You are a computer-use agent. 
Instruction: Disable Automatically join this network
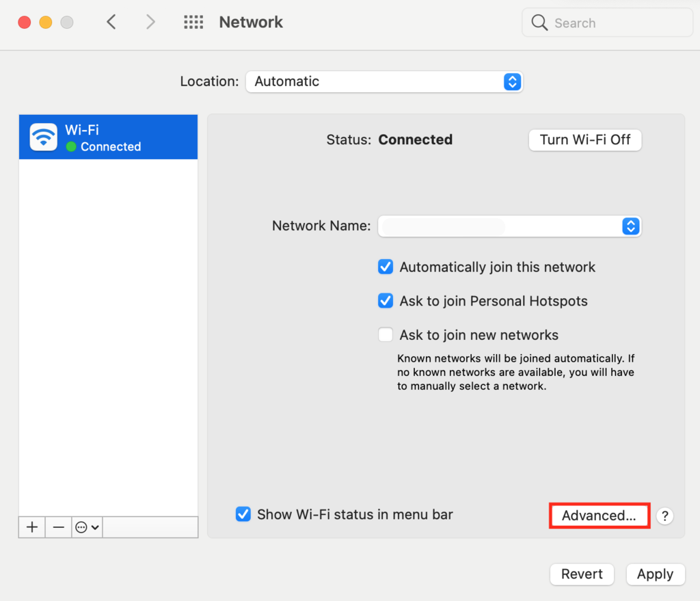coord(386,267)
